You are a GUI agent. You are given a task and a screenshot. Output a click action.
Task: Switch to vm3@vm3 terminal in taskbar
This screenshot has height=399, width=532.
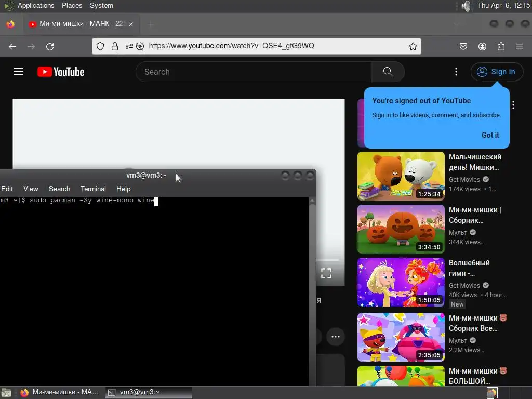148,392
